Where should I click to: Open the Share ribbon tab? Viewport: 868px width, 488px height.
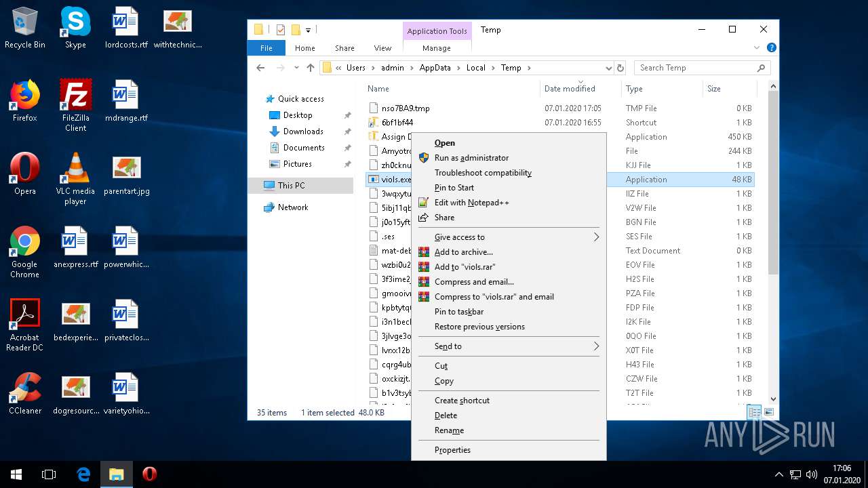[x=344, y=48]
